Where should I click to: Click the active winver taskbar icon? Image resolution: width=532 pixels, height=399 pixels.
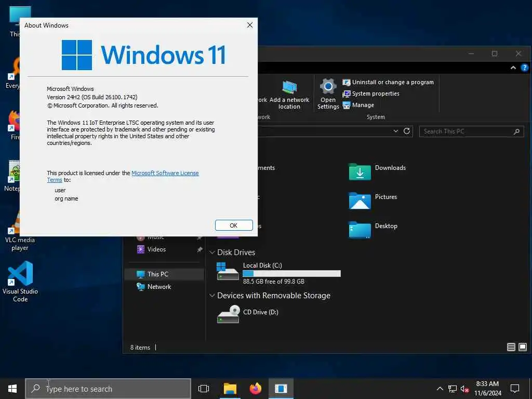coord(281,389)
